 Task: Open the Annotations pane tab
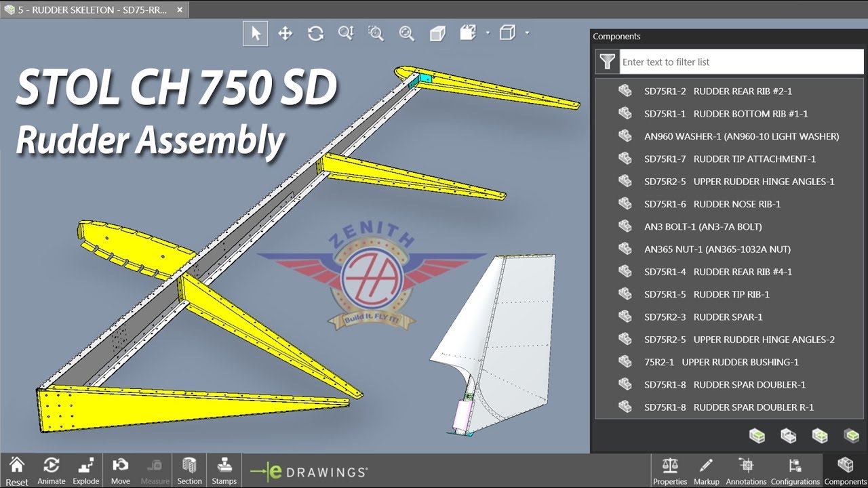[x=746, y=470]
